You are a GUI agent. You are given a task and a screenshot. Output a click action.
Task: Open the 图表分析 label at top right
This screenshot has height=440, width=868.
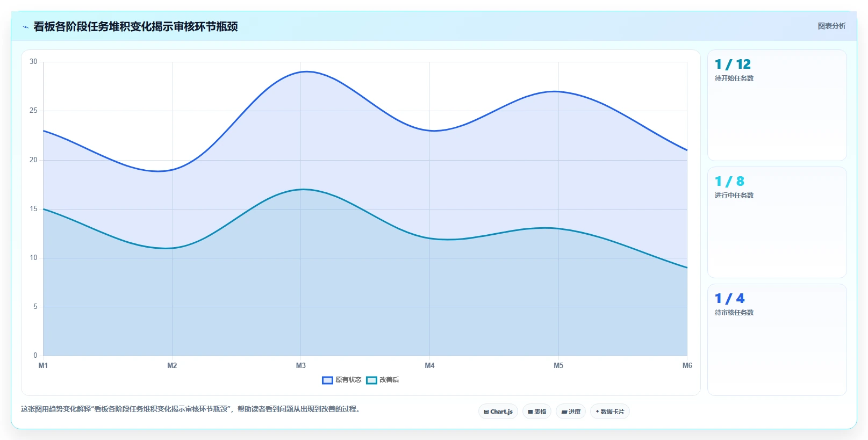tap(831, 26)
